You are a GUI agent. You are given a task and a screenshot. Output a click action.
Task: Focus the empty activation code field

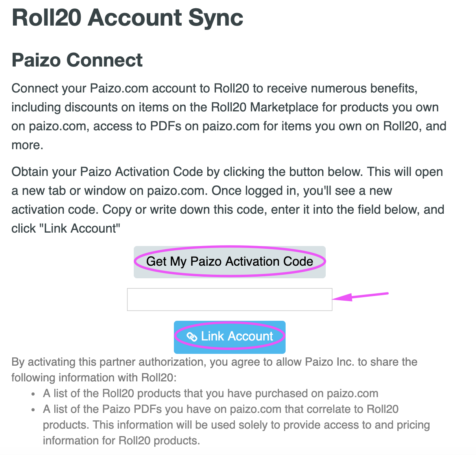229,300
